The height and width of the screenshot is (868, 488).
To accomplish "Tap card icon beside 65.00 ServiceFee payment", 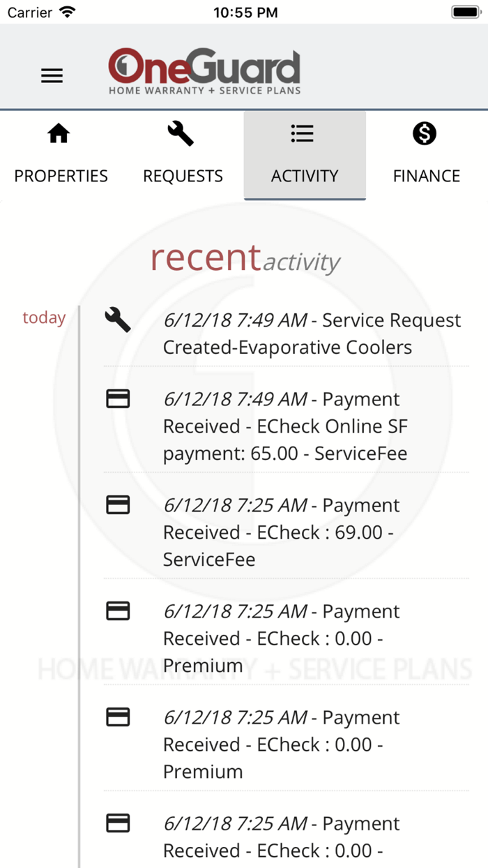I will pos(118,399).
